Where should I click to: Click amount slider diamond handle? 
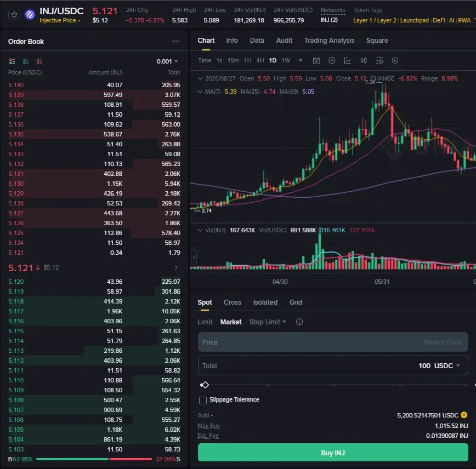pos(205,385)
